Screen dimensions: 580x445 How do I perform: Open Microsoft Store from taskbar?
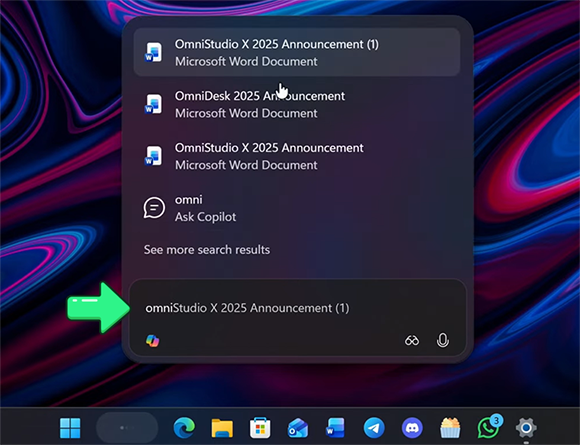(260, 428)
